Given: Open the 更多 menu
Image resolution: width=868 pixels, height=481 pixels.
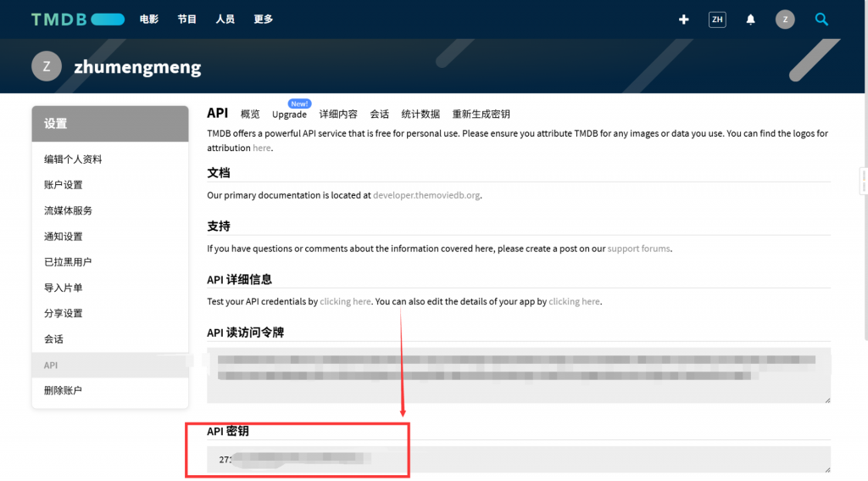Looking at the screenshot, I should point(264,20).
